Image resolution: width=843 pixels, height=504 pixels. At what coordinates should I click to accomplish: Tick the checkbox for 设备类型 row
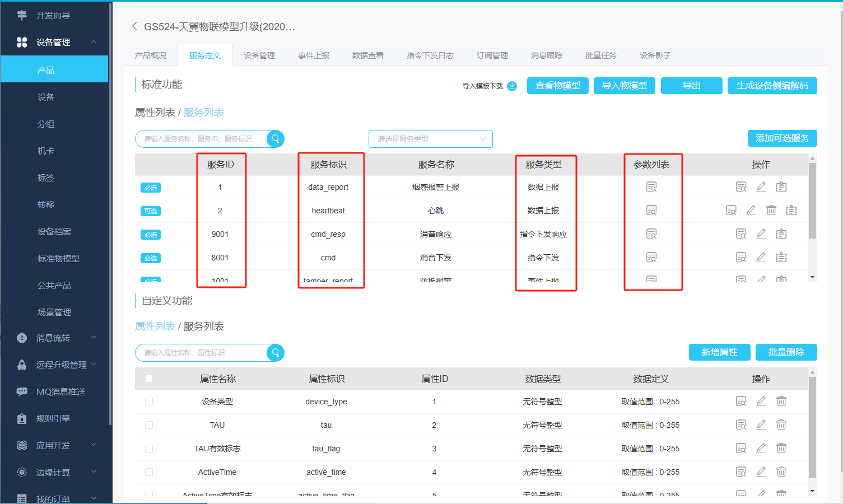pos(149,402)
